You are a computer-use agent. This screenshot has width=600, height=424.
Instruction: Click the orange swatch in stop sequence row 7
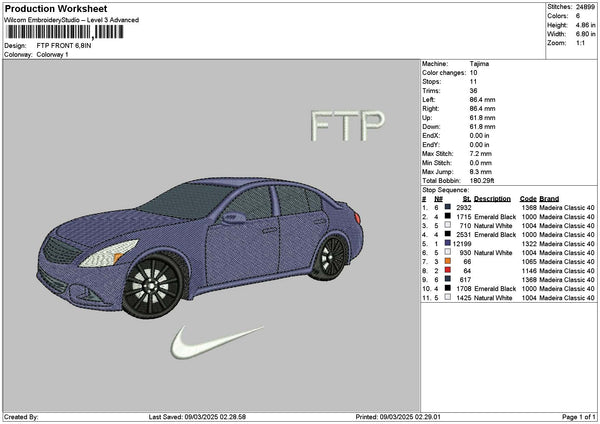pos(447,261)
